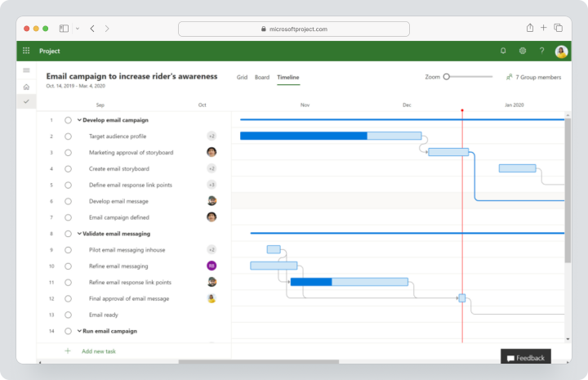
Task: Collapse the Validate email messaging group
Action: tap(79, 234)
